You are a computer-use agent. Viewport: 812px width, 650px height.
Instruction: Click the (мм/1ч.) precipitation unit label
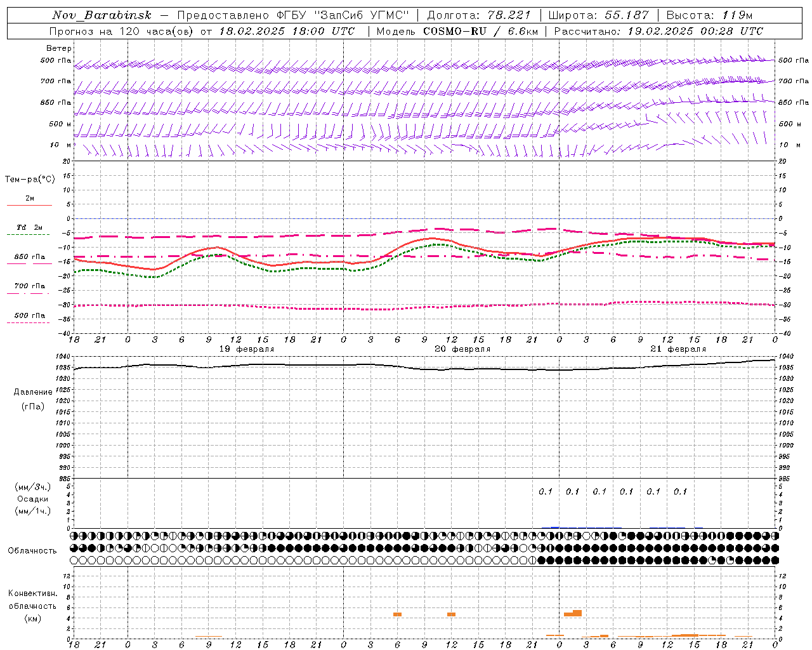[x=33, y=511]
